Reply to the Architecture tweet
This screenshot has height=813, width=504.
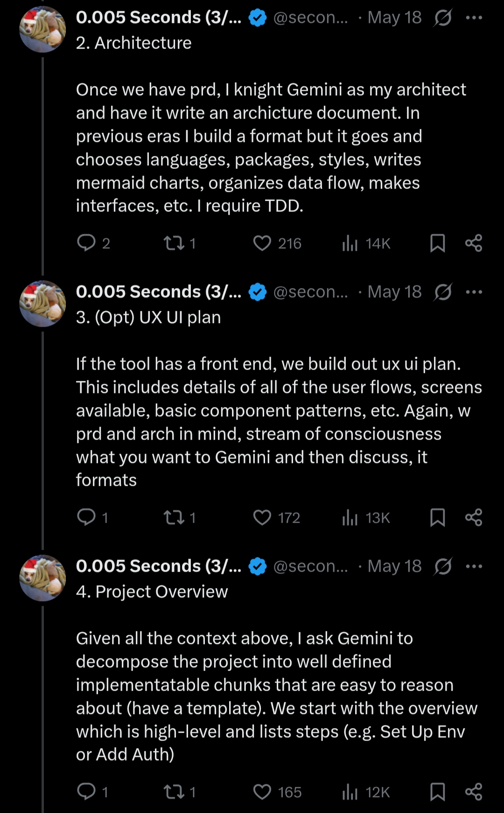86,243
